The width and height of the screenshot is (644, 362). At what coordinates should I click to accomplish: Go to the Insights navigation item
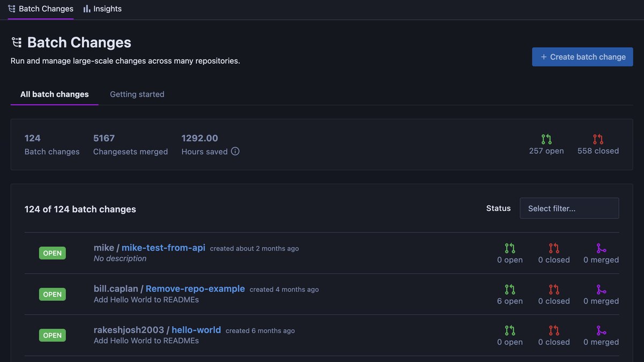pos(103,9)
